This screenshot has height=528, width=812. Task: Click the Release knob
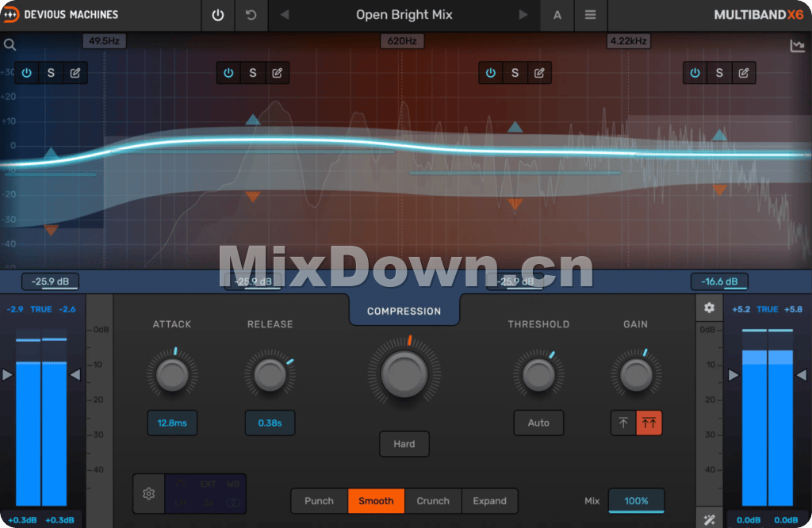point(270,375)
